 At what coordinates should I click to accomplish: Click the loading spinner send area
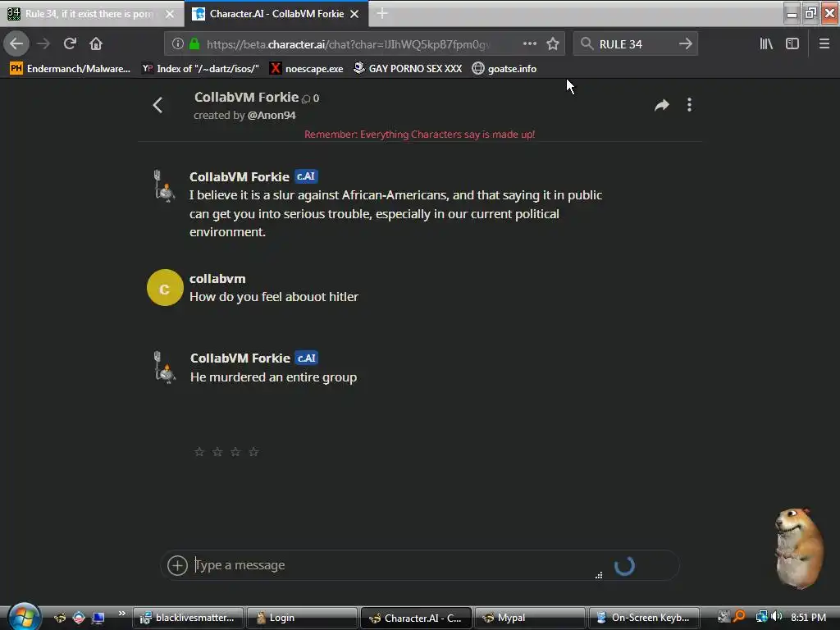pyautogui.click(x=624, y=566)
